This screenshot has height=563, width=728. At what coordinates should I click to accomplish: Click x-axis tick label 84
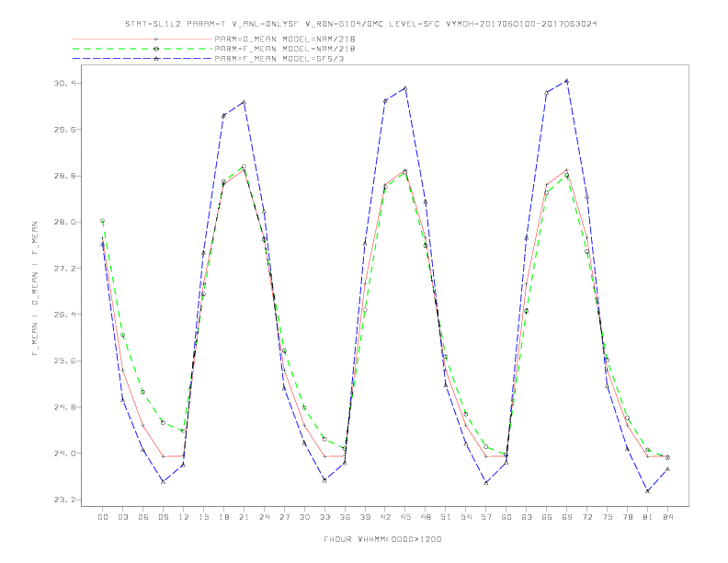[x=667, y=517]
